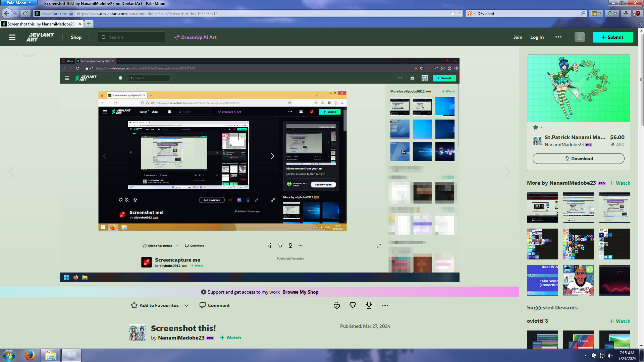The width and height of the screenshot is (644, 362).
Task: Open DeviantArt hamburger menu
Action: point(12,37)
